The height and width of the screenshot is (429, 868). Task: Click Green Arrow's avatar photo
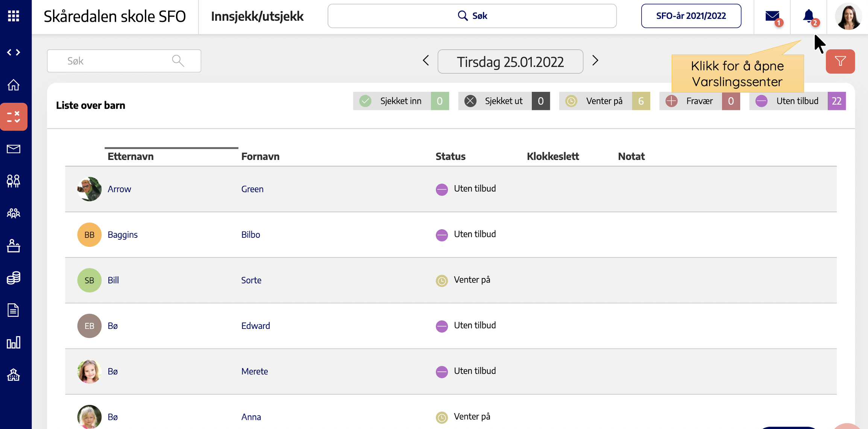click(89, 189)
